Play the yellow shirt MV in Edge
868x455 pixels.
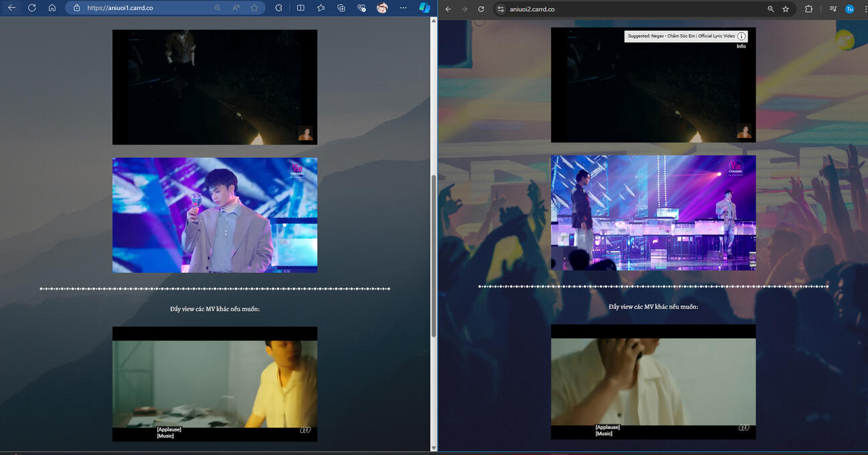coord(215,384)
